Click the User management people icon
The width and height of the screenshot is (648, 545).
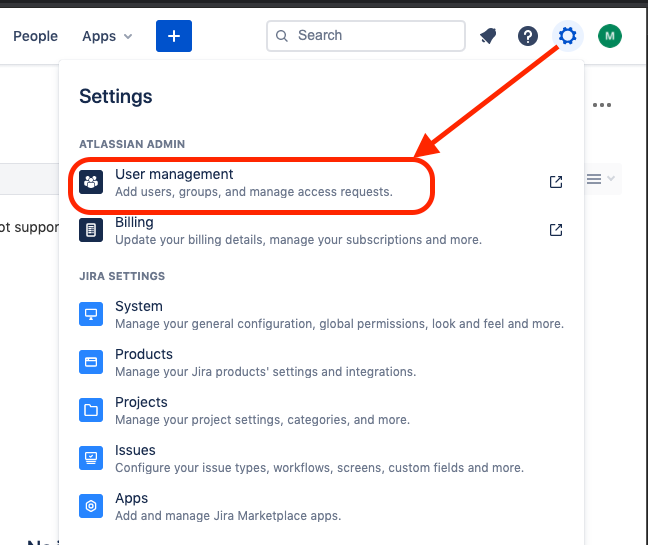(x=91, y=182)
